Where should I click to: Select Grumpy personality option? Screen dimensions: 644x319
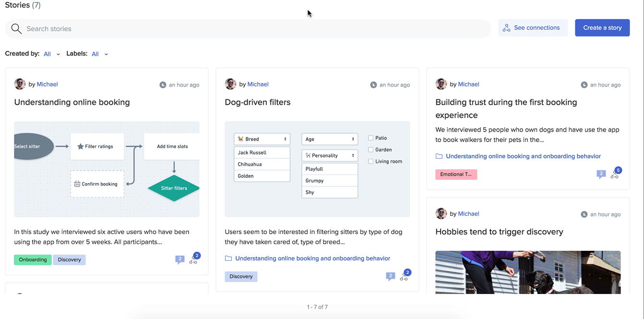(x=330, y=181)
